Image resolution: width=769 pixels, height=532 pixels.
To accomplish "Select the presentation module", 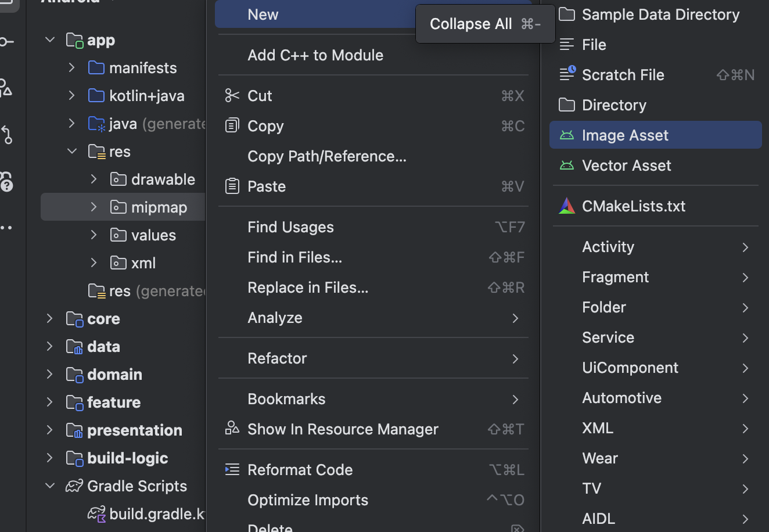I will tap(134, 430).
